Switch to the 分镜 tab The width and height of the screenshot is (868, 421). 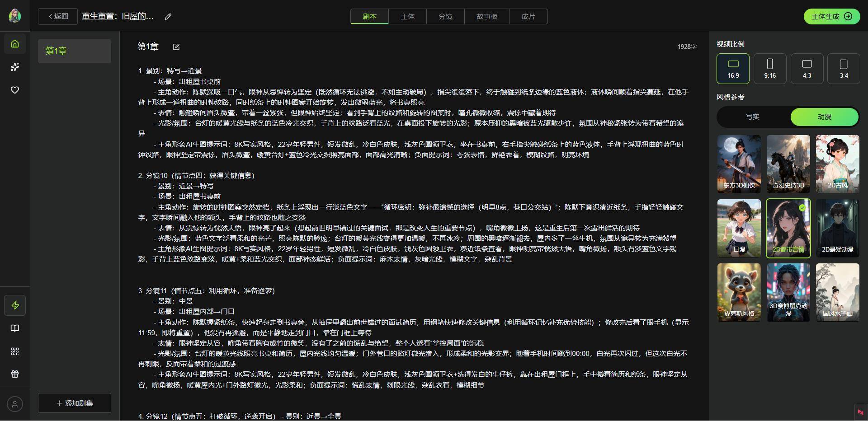coord(445,17)
